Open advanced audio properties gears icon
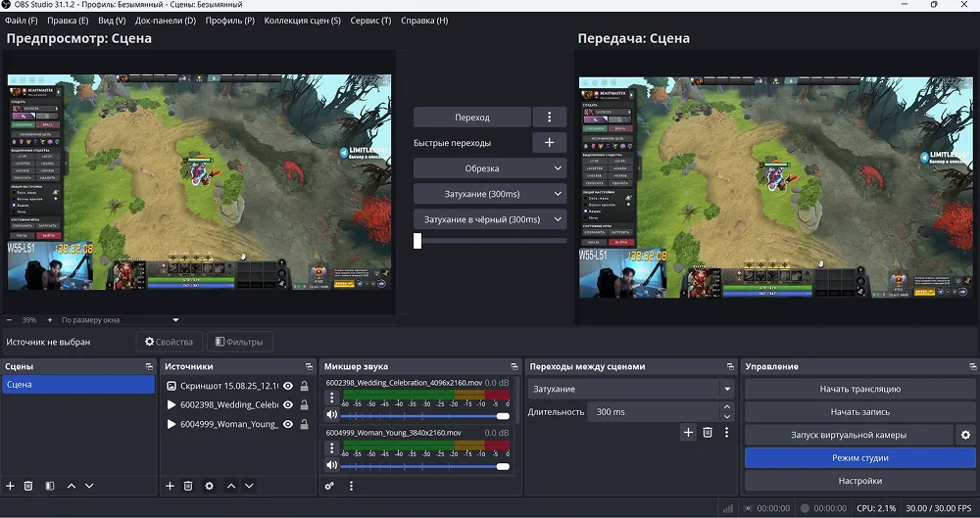 click(x=330, y=486)
